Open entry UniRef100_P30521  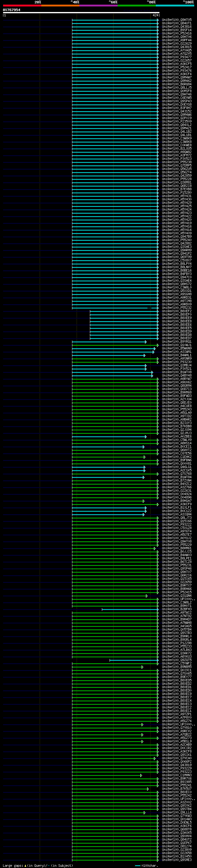[177, 369]
